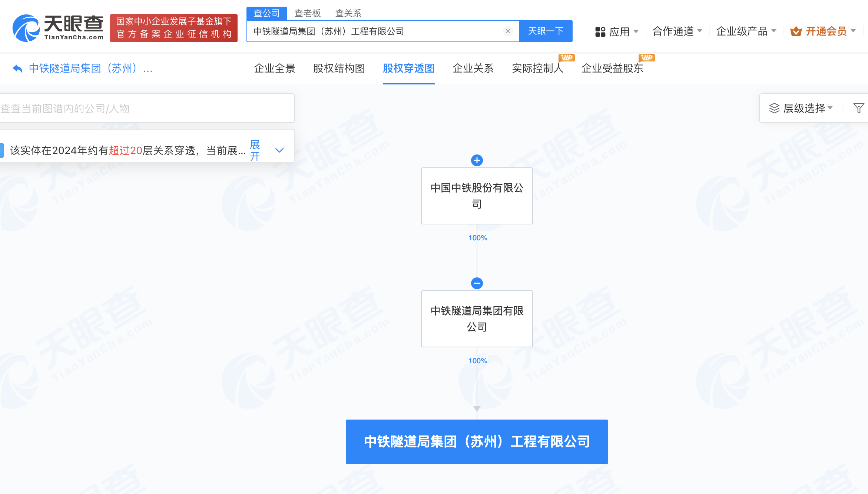
Task: Click the 100% label below 中铁隧道局集团有限公司
Action: tap(478, 361)
